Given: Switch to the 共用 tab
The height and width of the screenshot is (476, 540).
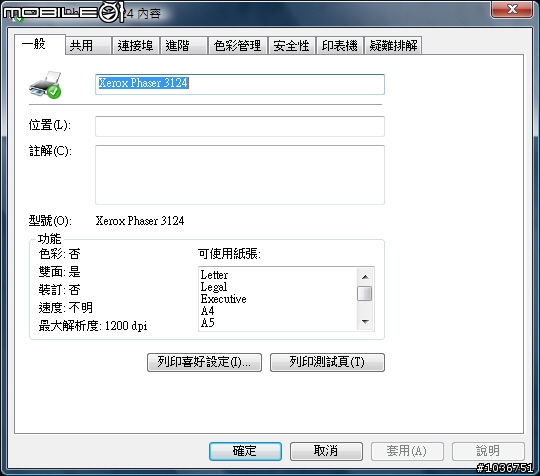Looking at the screenshot, I should tap(88, 46).
